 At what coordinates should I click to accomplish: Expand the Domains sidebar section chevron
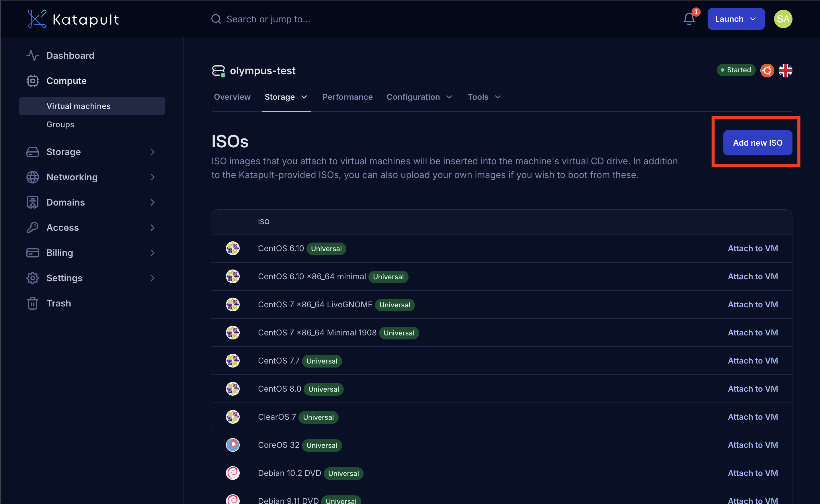tap(152, 202)
